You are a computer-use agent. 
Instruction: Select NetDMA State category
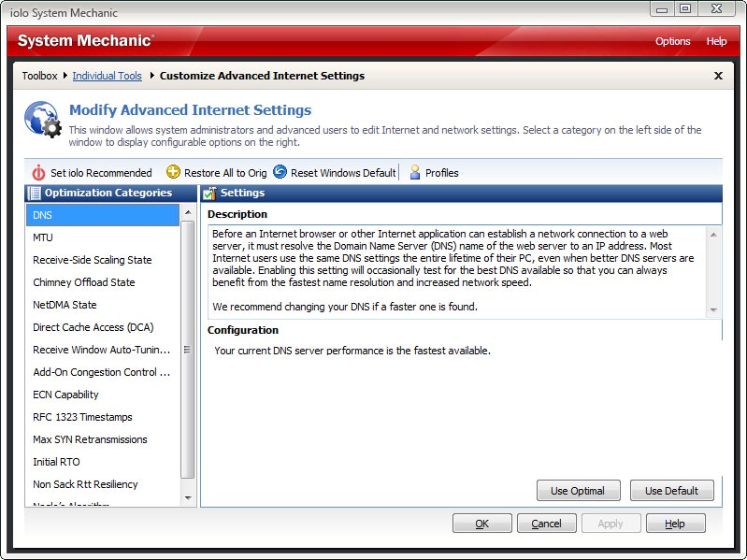103,305
